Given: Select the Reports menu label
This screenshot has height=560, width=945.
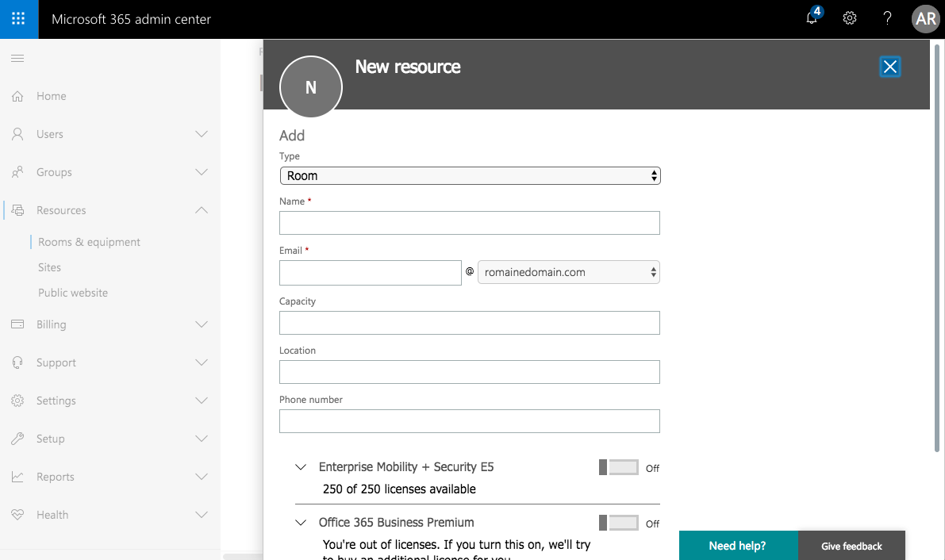Looking at the screenshot, I should pyautogui.click(x=56, y=477).
